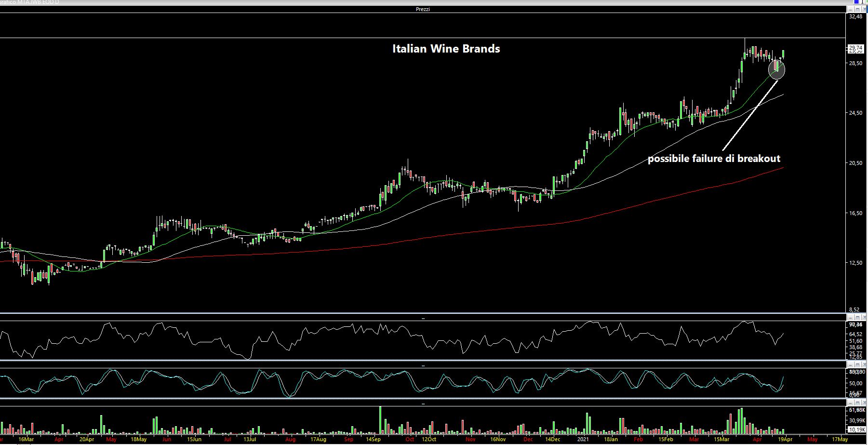Image resolution: width=868 pixels, height=445 pixels.
Task: Click the 13Jul date label
Action: 250,440
